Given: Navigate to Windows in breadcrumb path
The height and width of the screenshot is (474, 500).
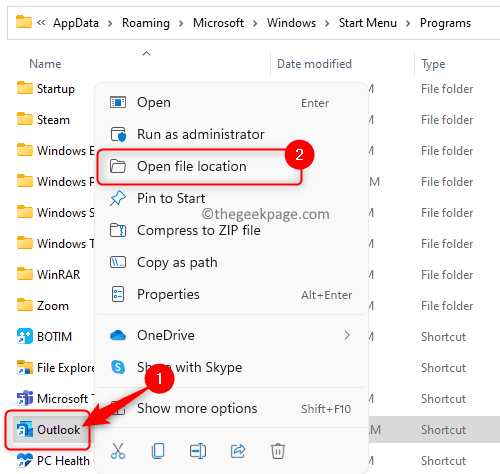Looking at the screenshot, I should coord(291,23).
